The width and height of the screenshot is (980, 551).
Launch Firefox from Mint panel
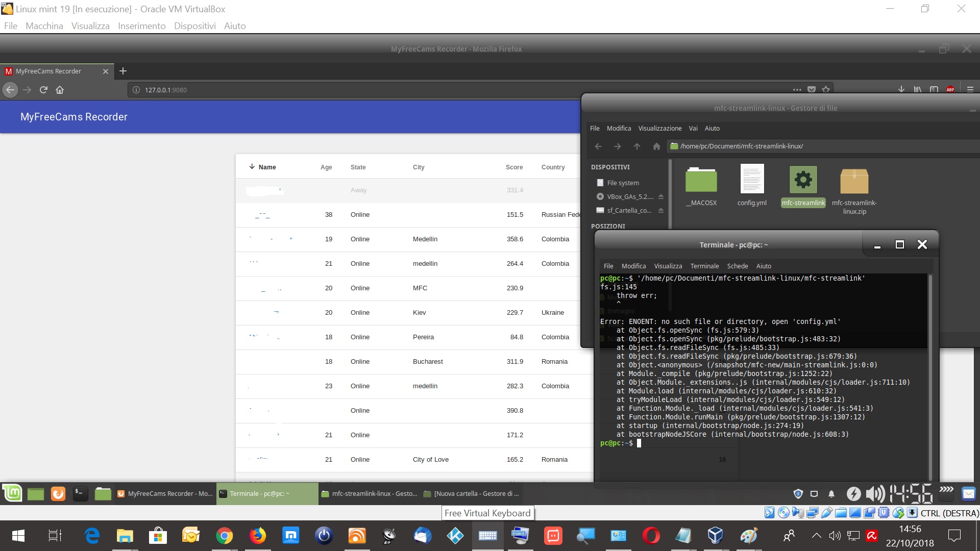[58, 494]
